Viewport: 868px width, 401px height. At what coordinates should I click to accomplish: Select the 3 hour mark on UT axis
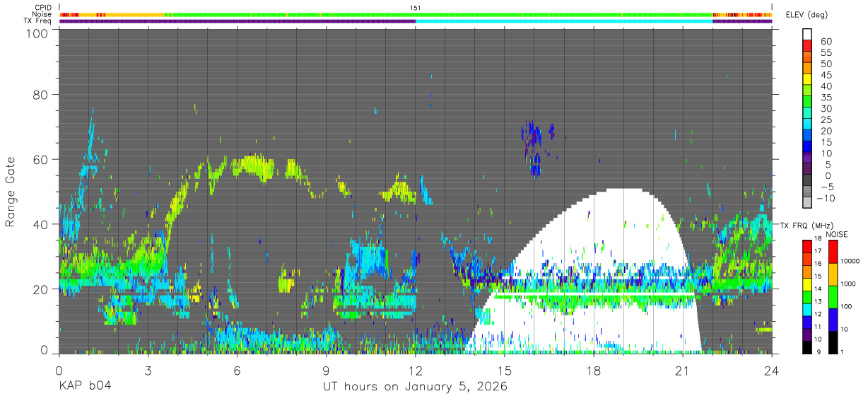[148, 370]
